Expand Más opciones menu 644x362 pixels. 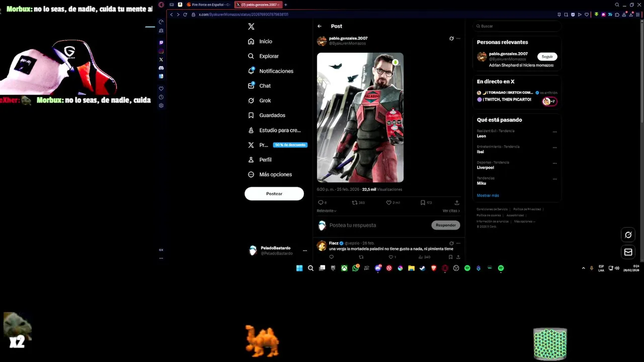(270, 174)
